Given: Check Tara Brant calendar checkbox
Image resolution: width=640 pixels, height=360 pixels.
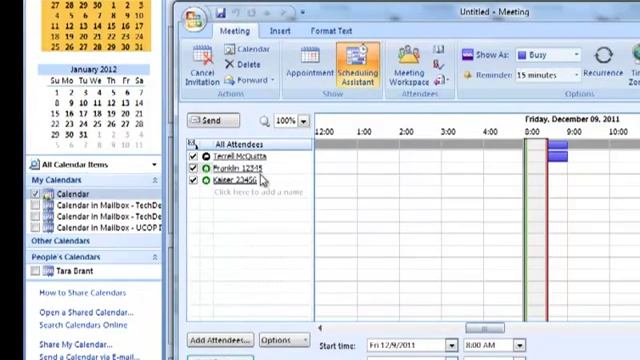Looking at the screenshot, I should pyautogui.click(x=35, y=271).
